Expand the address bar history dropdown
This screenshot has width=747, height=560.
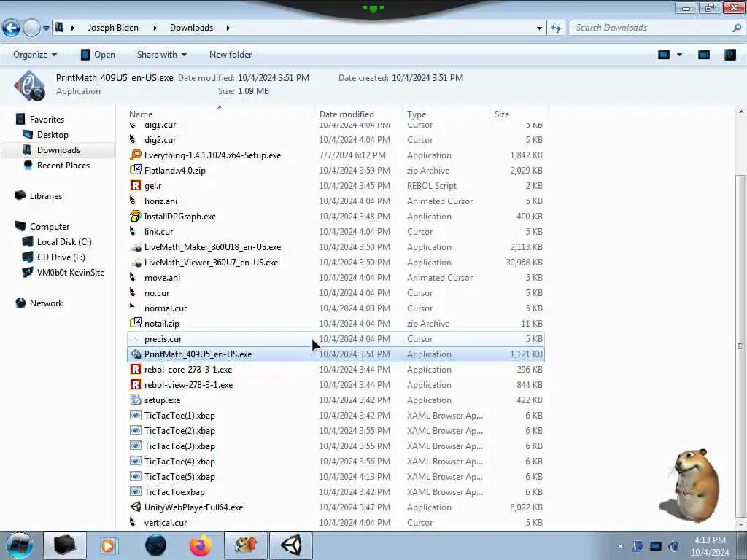pyautogui.click(x=539, y=28)
